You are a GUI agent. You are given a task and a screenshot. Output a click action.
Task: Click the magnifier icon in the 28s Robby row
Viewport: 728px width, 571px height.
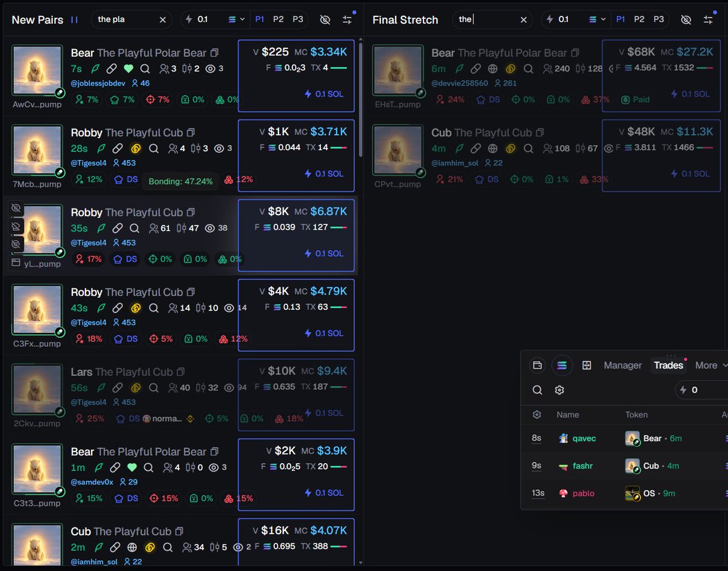point(153,148)
